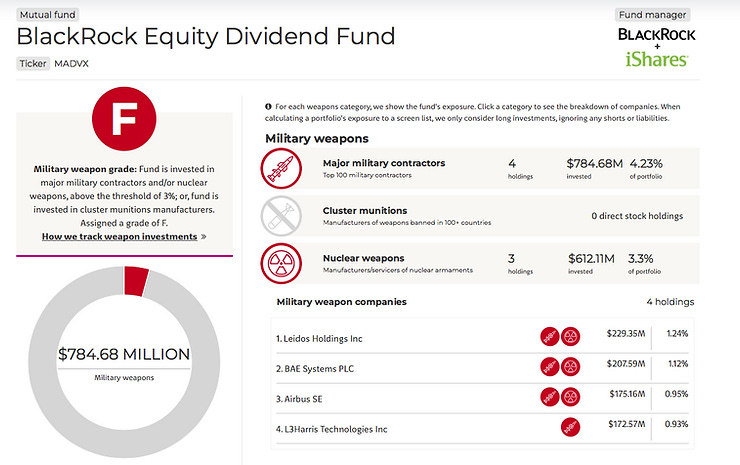The width and height of the screenshot is (740, 465).
Task: Click BAE Systems nuclear weapons icon
Action: 571,367
